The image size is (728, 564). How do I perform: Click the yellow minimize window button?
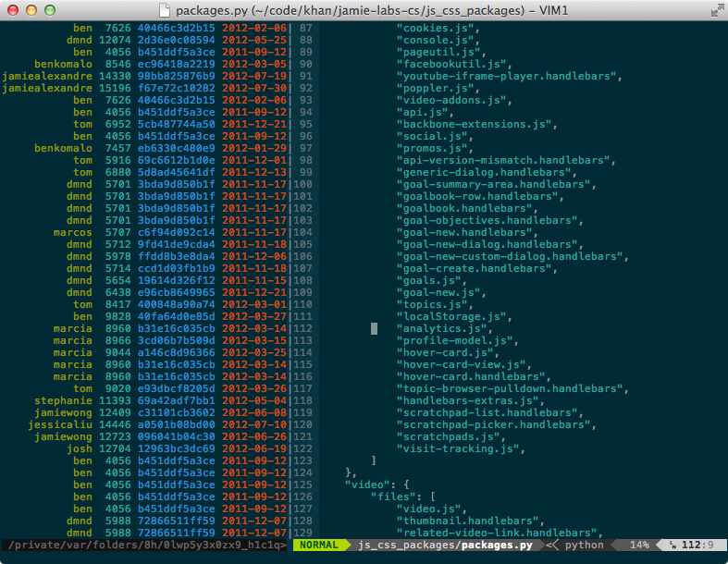coord(31,10)
